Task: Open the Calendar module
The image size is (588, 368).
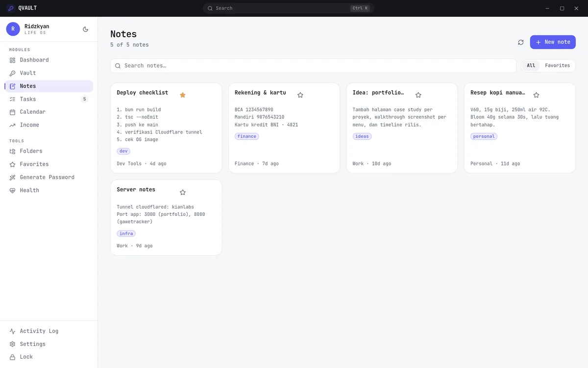Action: 49,112
